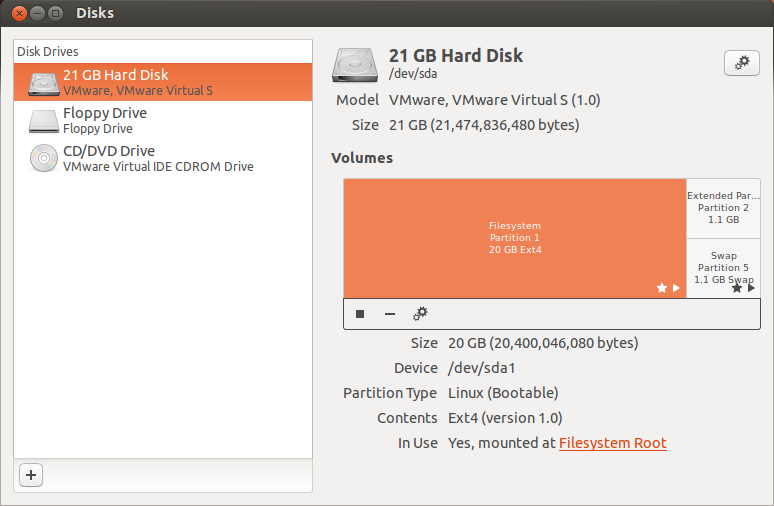This screenshot has width=774, height=506.
Task: Close the Disks window
Action: (x=18, y=13)
